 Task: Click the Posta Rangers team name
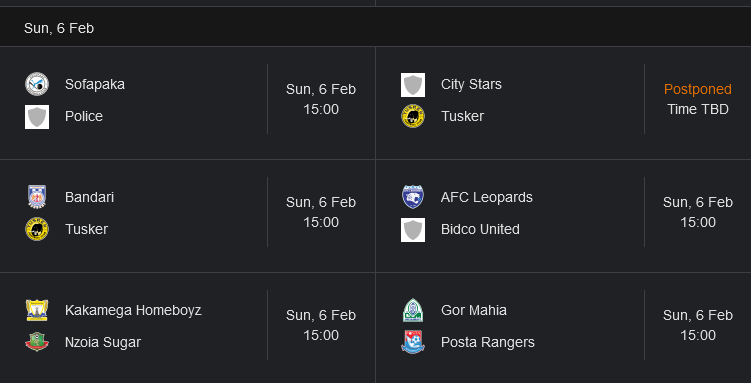point(488,342)
